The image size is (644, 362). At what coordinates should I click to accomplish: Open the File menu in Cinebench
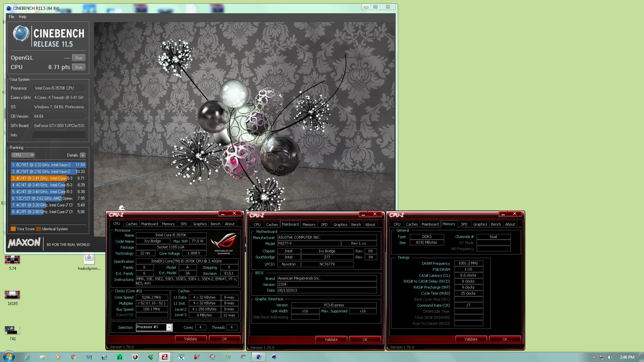click(x=11, y=17)
